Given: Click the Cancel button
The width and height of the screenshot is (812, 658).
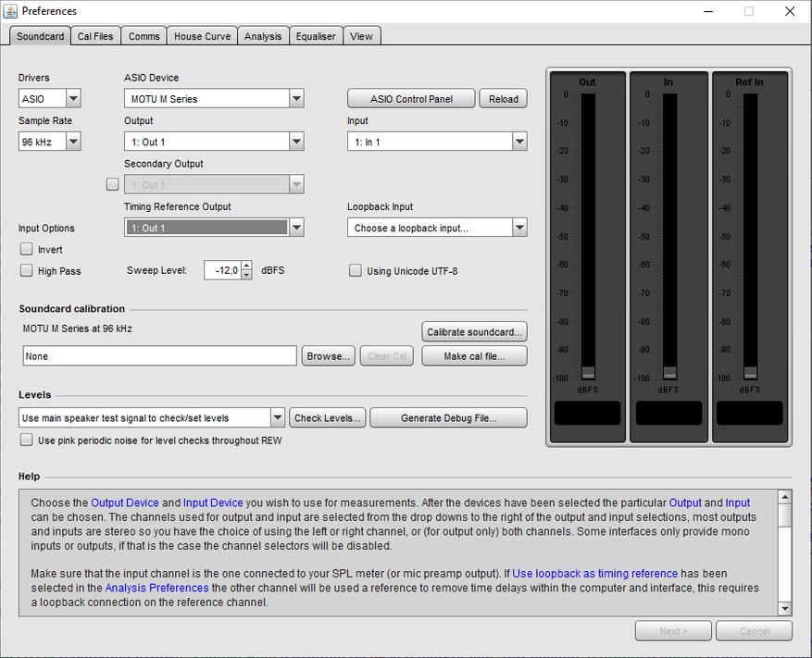Looking at the screenshot, I should pyautogui.click(x=754, y=631).
